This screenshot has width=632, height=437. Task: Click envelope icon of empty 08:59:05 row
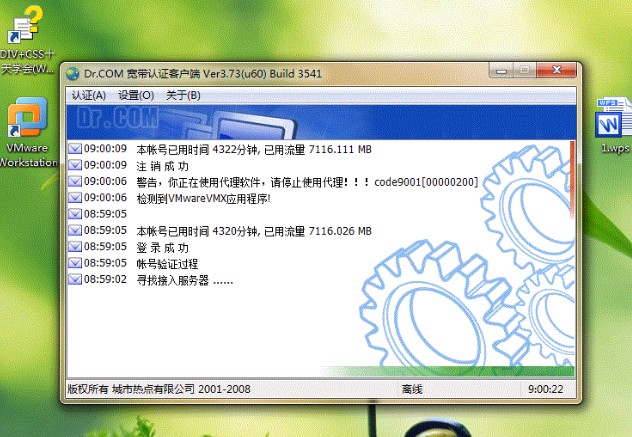(x=75, y=214)
